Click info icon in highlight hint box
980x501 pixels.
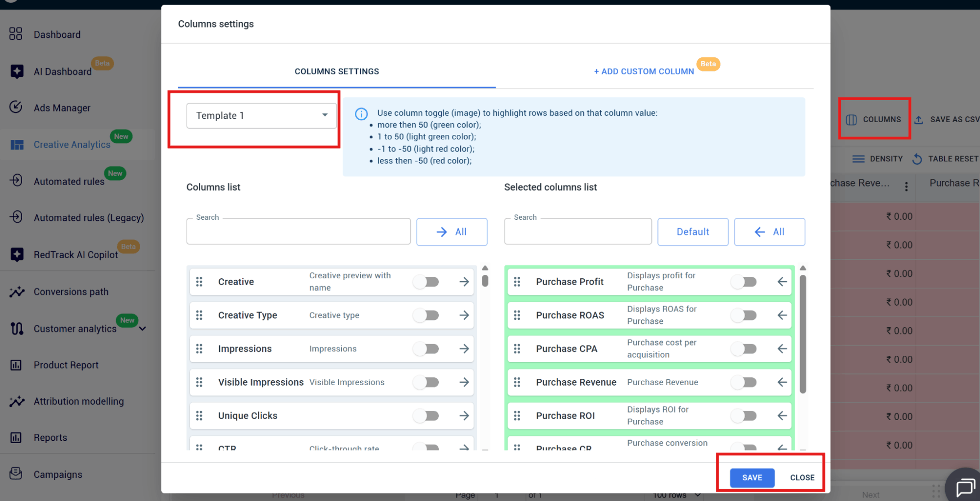(361, 114)
